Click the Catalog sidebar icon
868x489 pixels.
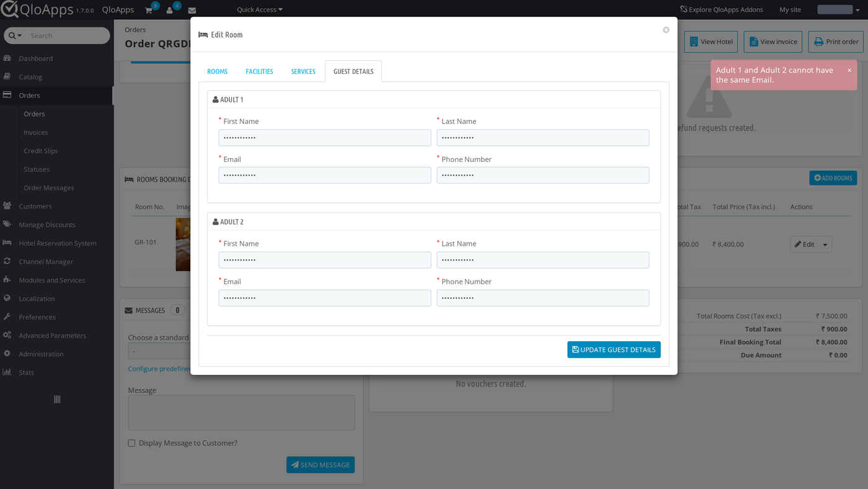point(7,77)
